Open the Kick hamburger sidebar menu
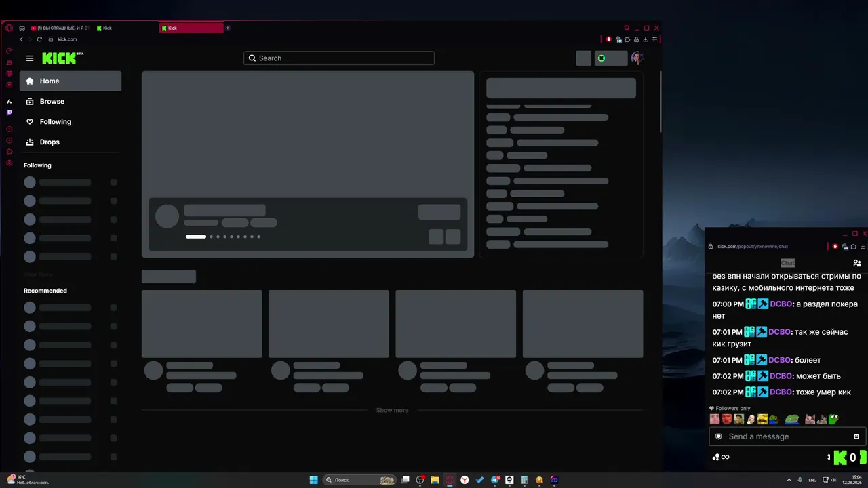 click(30, 58)
